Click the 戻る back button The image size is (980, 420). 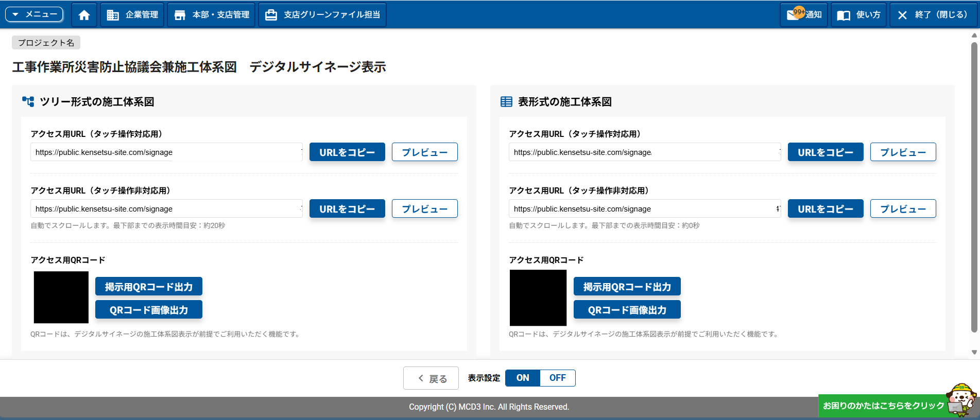coord(431,378)
